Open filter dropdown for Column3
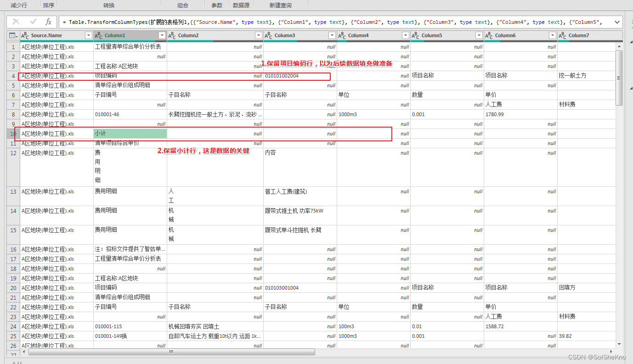The height and width of the screenshot is (364, 633). tap(332, 35)
